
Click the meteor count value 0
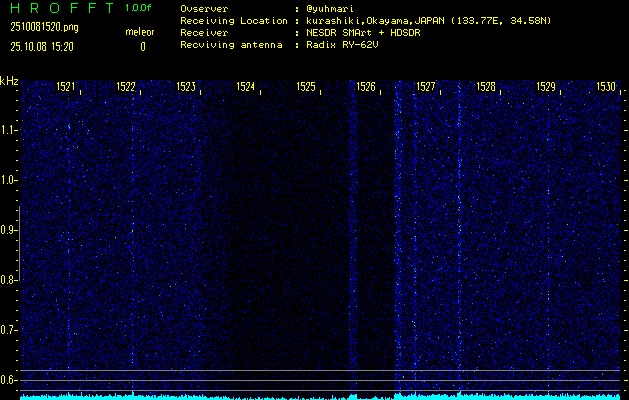(x=143, y=47)
